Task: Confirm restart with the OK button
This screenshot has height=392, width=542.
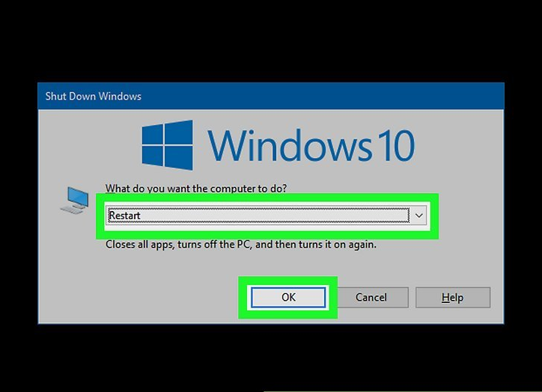Action: point(288,298)
